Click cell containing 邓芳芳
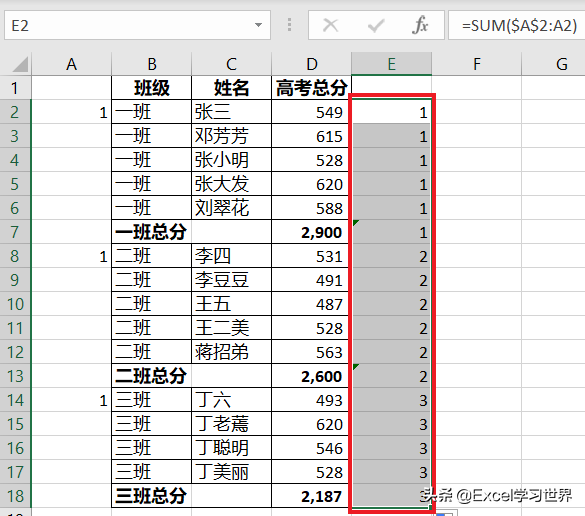The image size is (585, 516). point(231,136)
